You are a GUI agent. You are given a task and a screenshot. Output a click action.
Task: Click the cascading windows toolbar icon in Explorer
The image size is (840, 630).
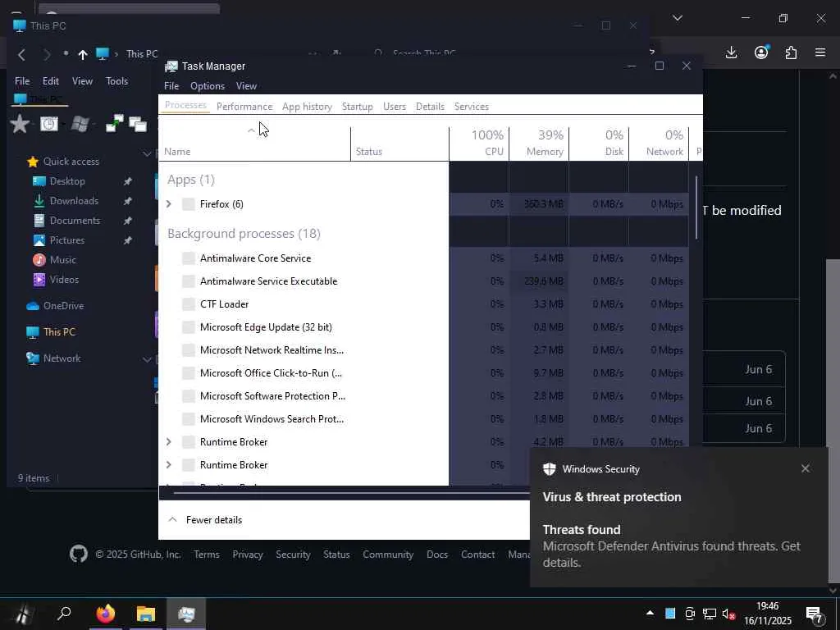pyautogui.click(x=138, y=125)
